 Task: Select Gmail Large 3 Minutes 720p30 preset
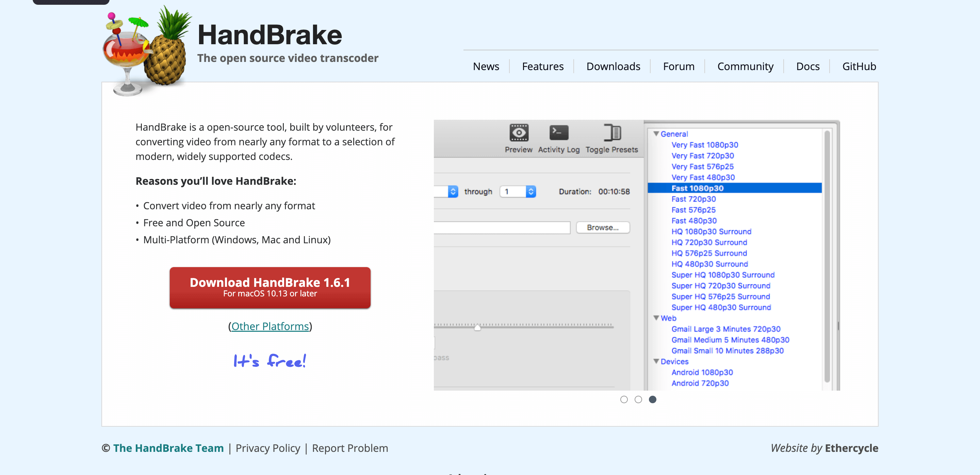click(x=725, y=329)
